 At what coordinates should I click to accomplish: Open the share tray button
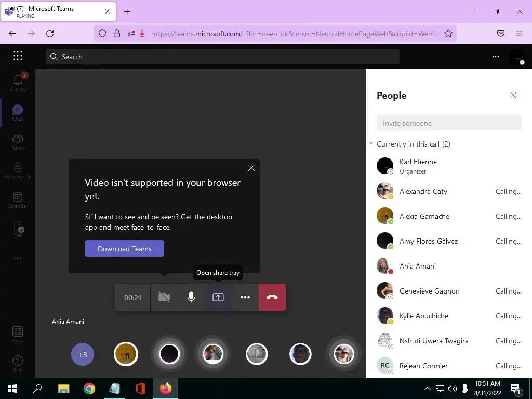(218, 297)
